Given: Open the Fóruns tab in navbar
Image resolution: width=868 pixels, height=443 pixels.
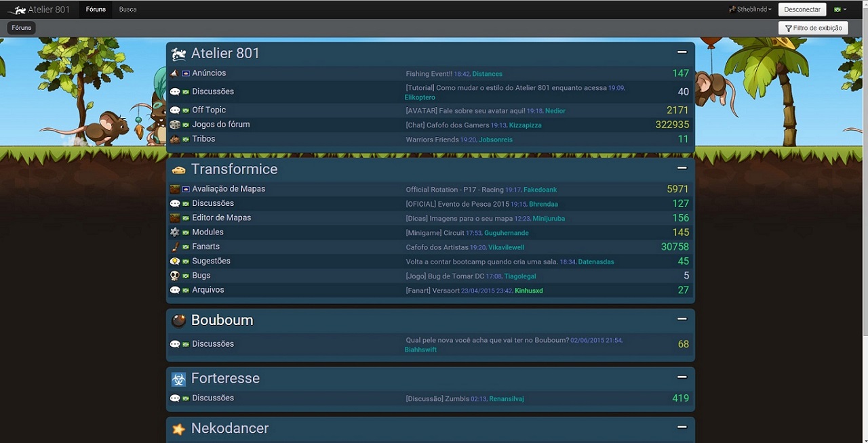Looking at the screenshot, I should [x=96, y=9].
